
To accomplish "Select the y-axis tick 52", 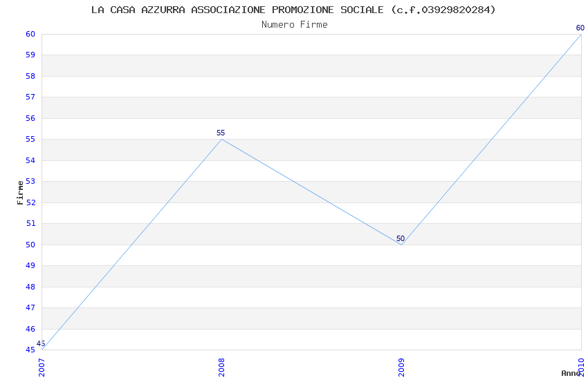I will (30, 202).
